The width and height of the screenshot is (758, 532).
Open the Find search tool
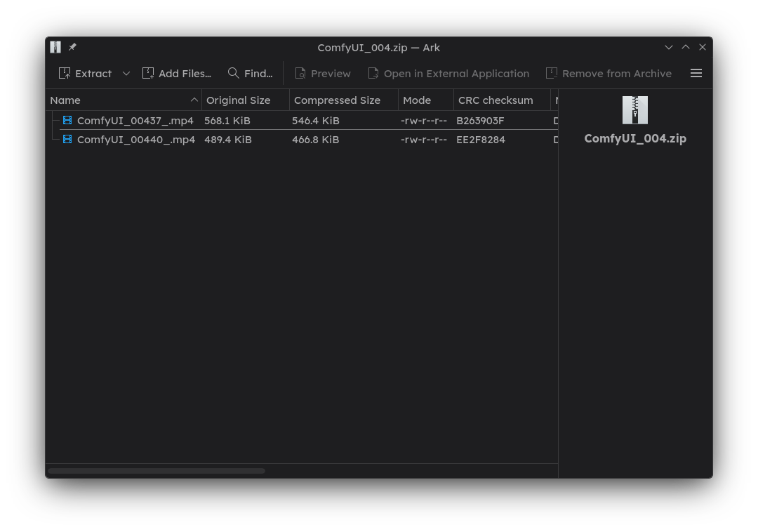250,73
